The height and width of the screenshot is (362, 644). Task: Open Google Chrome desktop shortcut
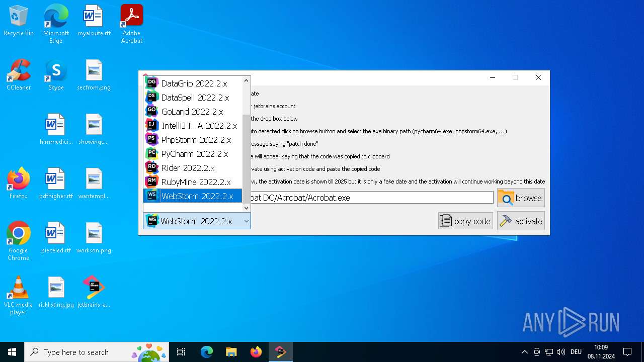coord(19,241)
